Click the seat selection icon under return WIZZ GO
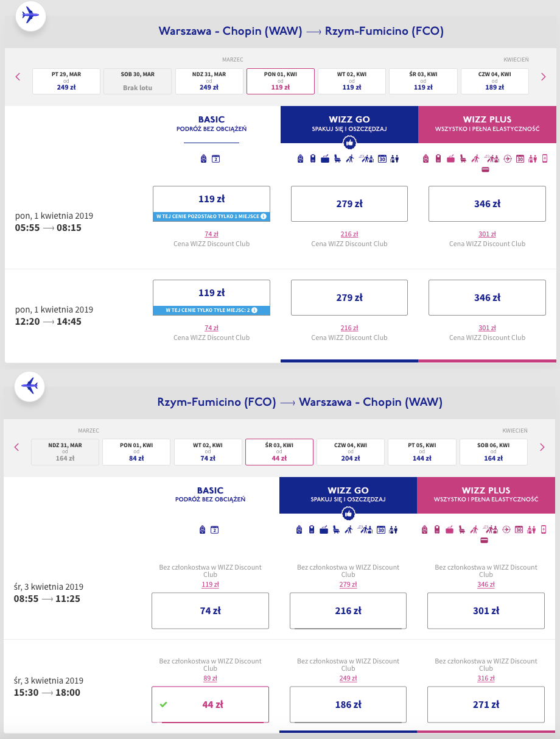 (x=336, y=530)
